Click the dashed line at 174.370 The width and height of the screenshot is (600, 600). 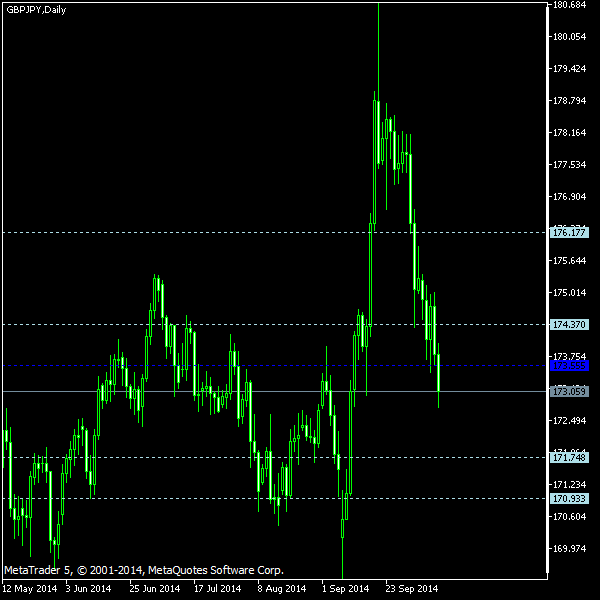(x=274, y=324)
